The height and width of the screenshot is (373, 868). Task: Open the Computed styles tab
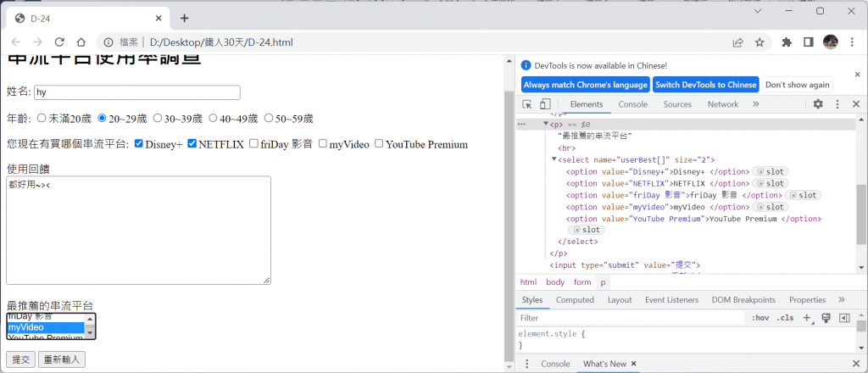point(575,299)
